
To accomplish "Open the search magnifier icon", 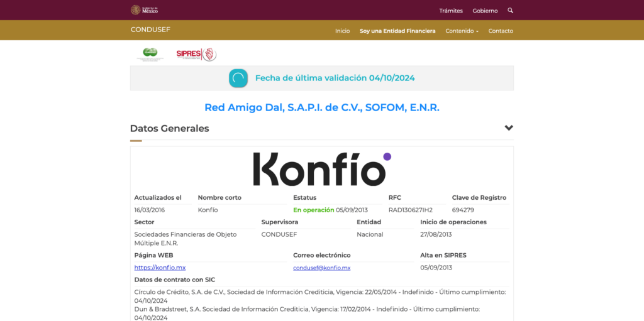I will [x=510, y=10].
